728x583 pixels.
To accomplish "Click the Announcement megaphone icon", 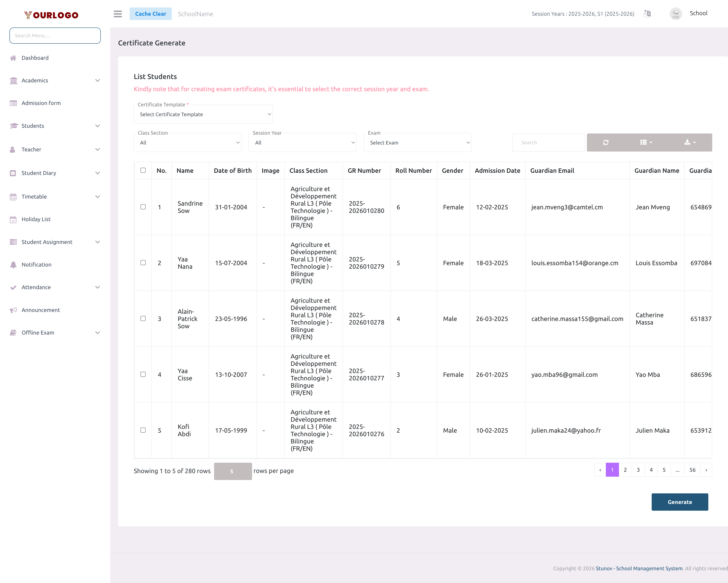I will coord(14,310).
